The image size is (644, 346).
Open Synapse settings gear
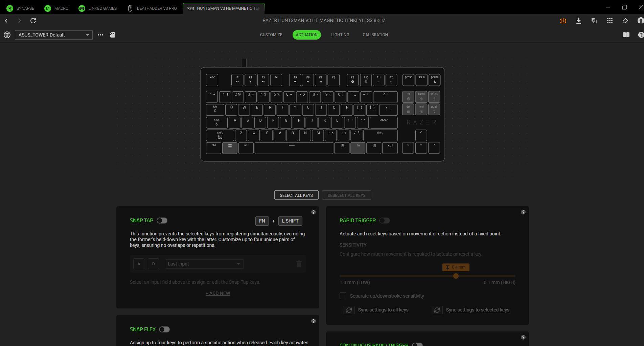625,21
